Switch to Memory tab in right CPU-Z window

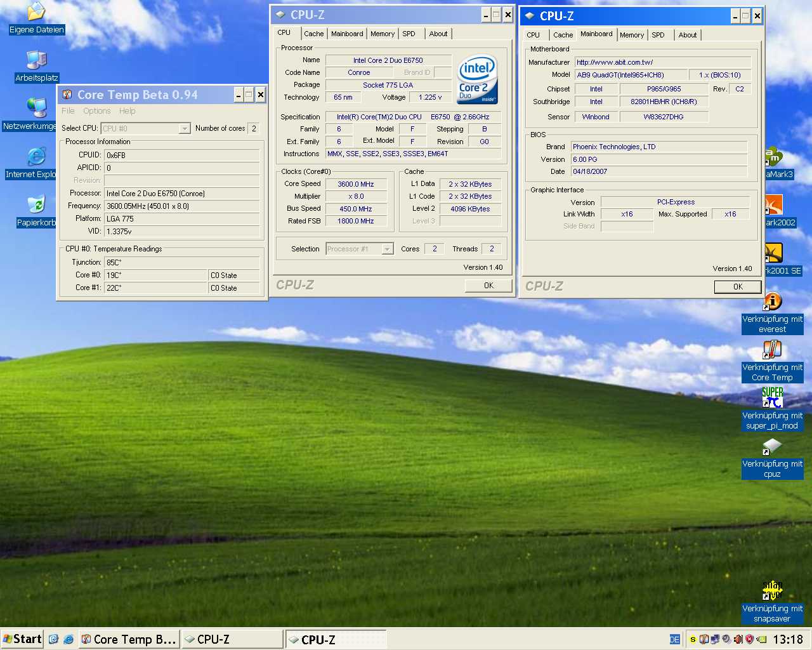632,35
